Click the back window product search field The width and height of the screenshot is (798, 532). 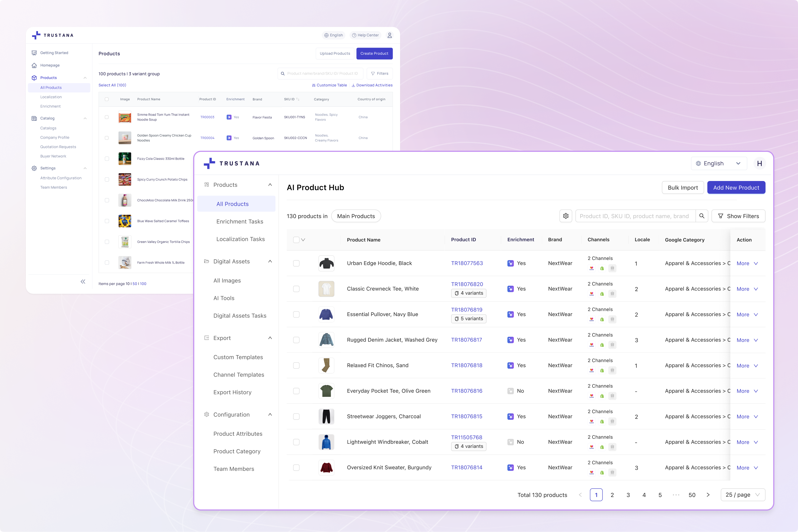point(320,74)
